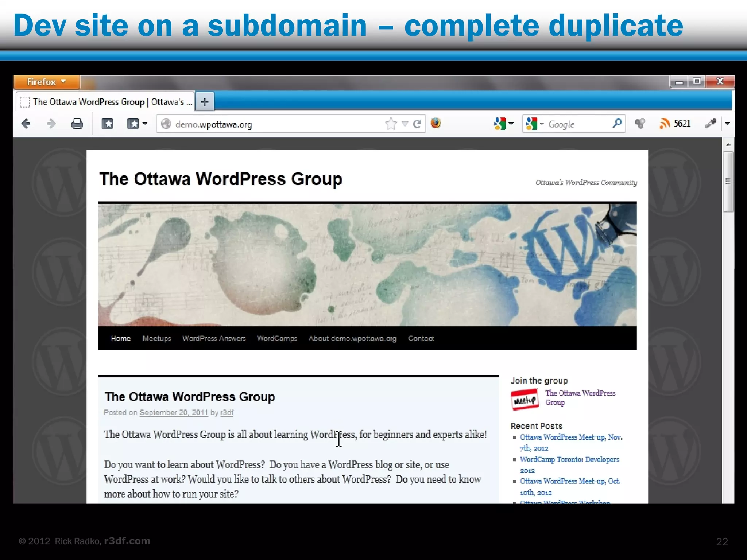Open Ottawa WordPress Meet-up, Nov. 7th, 2012 post
747x560 pixels.
click(571, 442)
